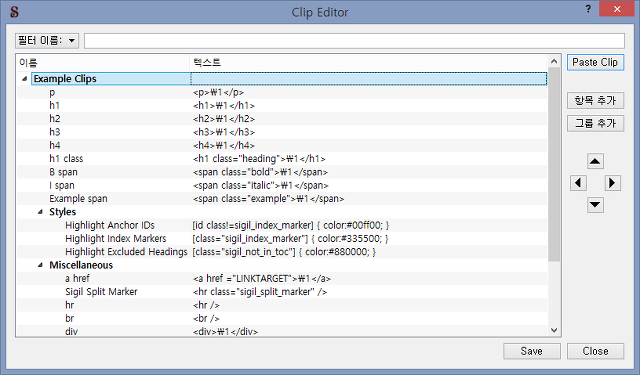Click the Sigil app icon in title bar
Image resolution: width=640 pixels, height=375 pixels.
14,12
